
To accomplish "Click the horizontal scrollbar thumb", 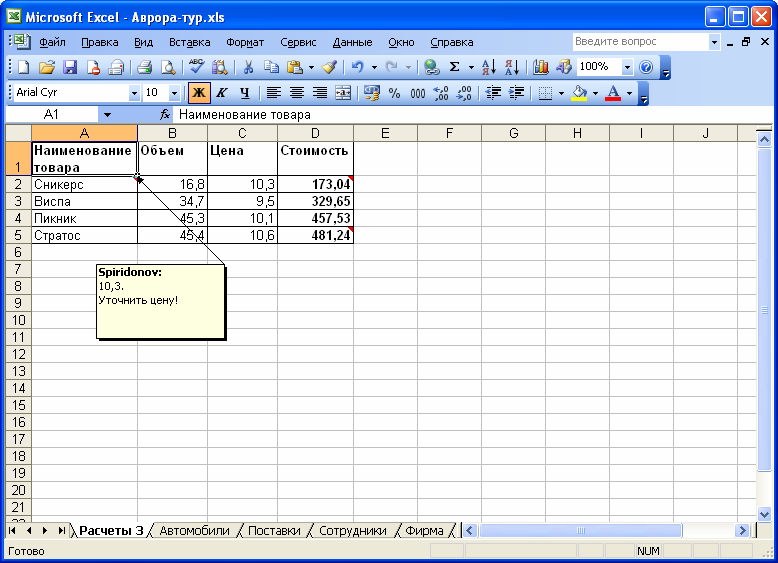I will [581, 530].
